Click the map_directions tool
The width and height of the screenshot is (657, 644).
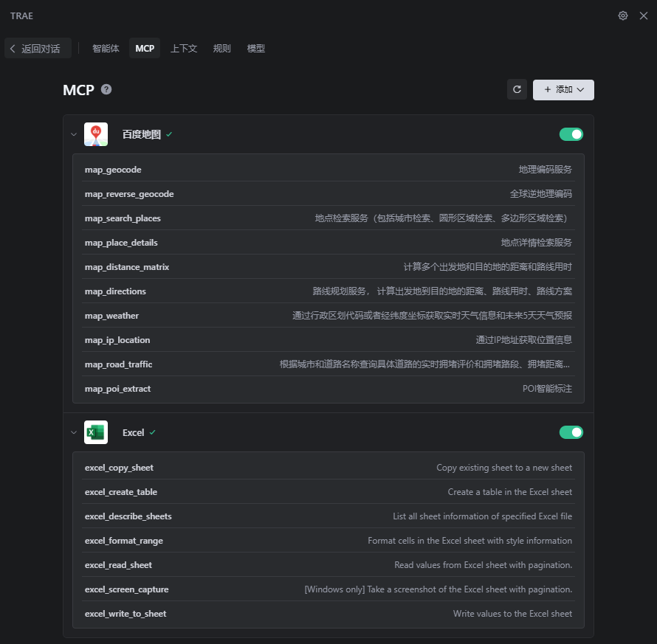(328, 291)
